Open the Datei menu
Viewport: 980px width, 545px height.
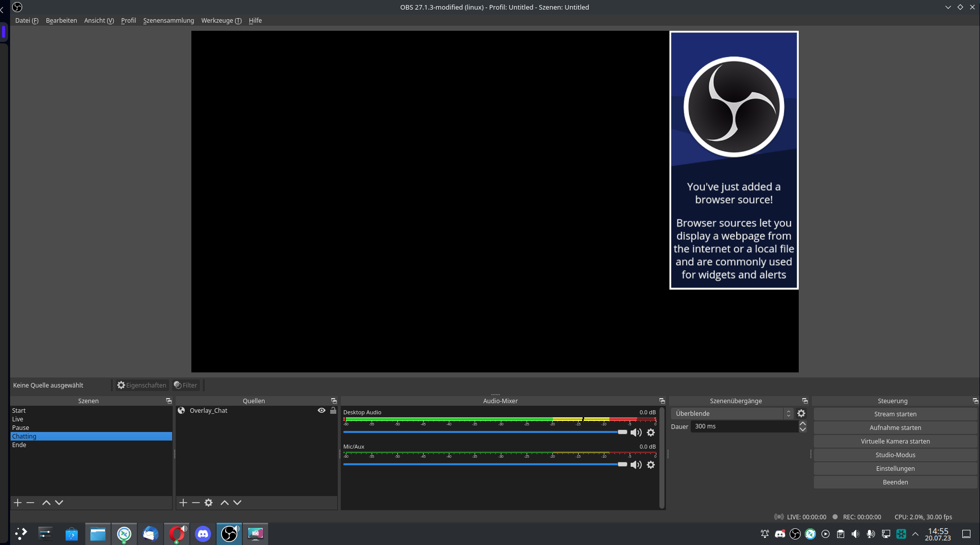point(27,20)
